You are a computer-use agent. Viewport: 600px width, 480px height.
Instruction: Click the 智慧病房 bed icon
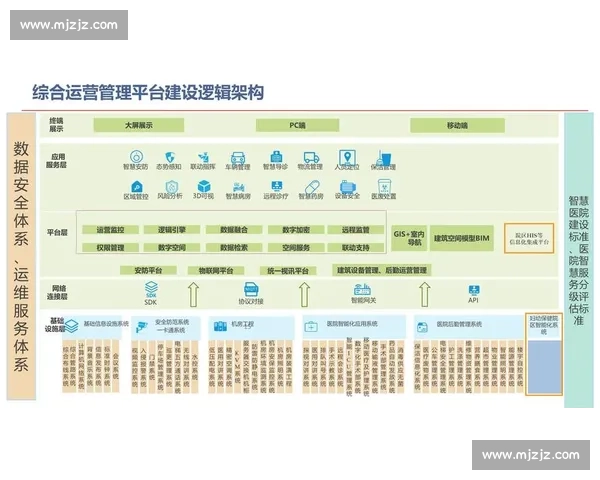pos(238,187)
